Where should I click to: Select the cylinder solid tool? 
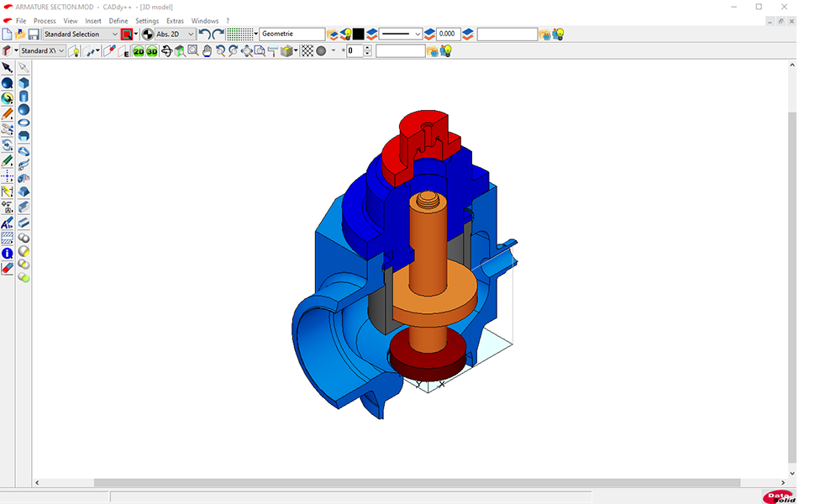tap(24, 97)
